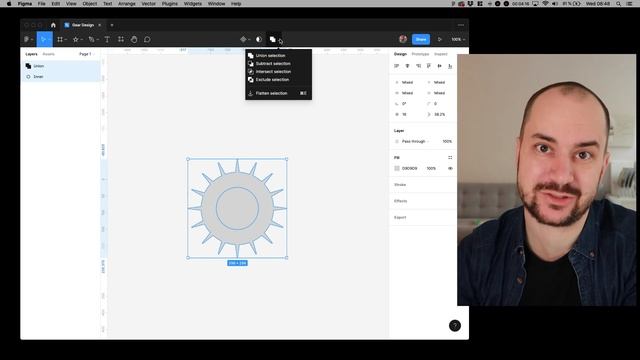Select the Frame tool
This screenshot has width=640, height=360.
pos(60,40)
